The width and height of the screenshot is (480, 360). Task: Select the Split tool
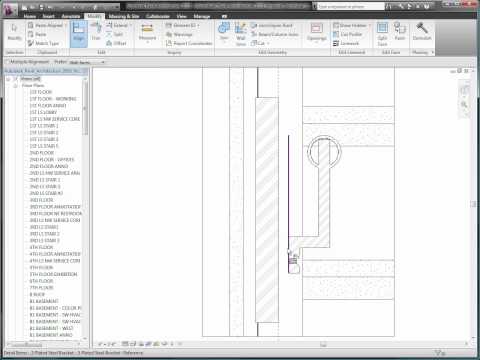coord(115,34)
